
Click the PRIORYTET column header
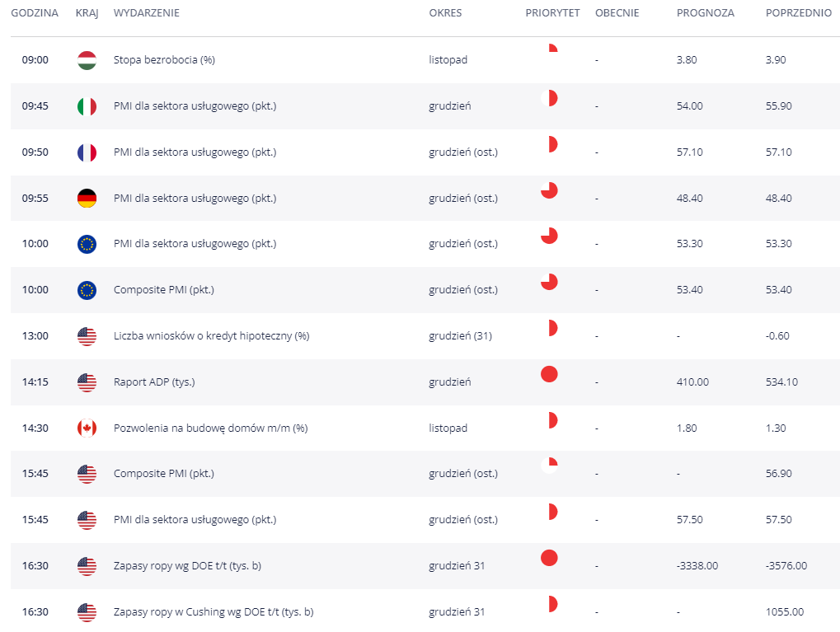(552, 13)
